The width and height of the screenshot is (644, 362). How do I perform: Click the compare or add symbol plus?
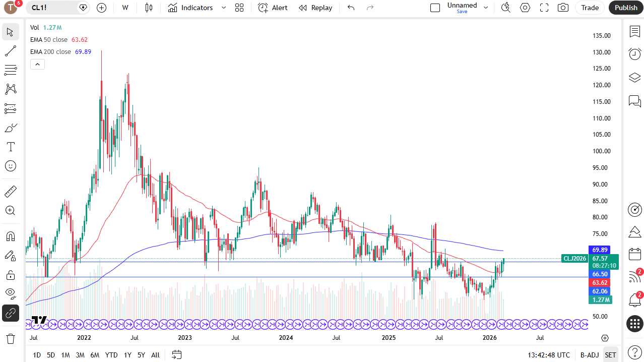point(101,8)
